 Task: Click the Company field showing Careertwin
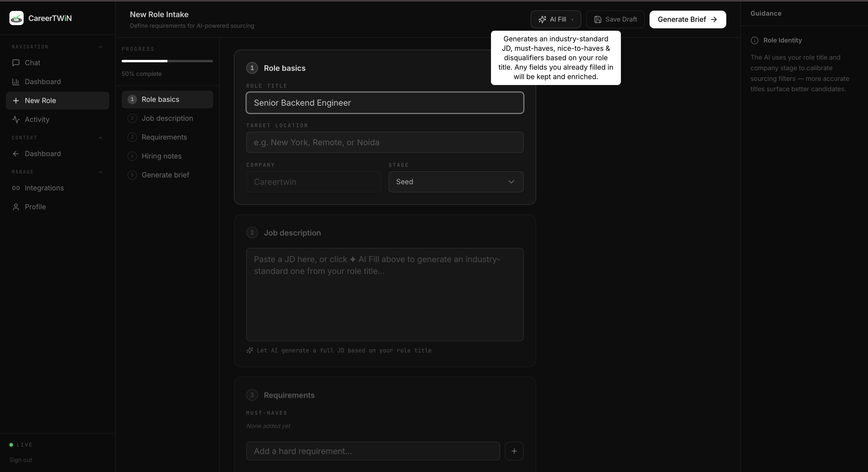pyautogui.click(x=314, y=182)
